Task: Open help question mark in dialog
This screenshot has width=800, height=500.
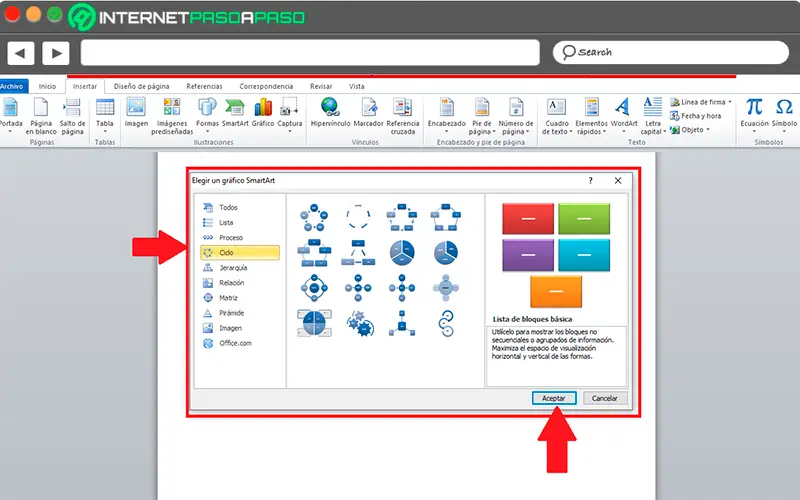Action: [590, 181]
